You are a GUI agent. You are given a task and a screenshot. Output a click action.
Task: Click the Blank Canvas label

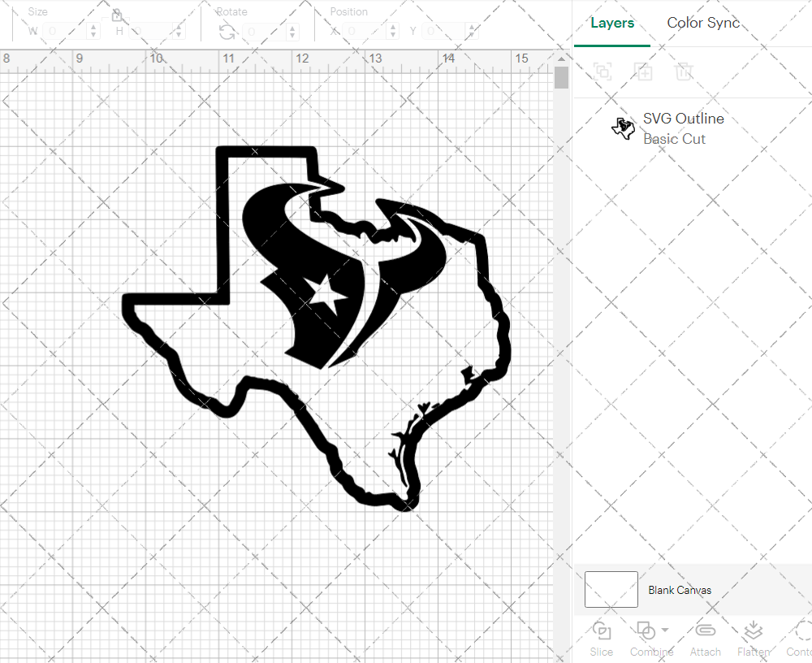(680, 590)
